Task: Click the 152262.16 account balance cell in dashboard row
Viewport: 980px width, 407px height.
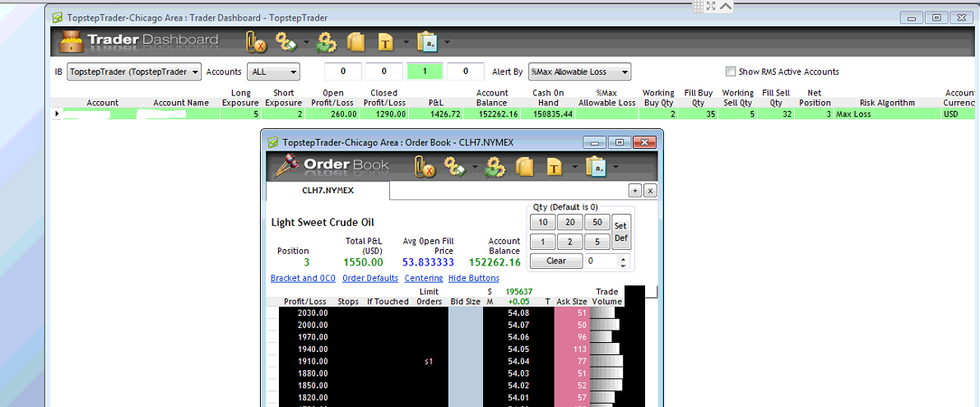Action: point(492,113)
